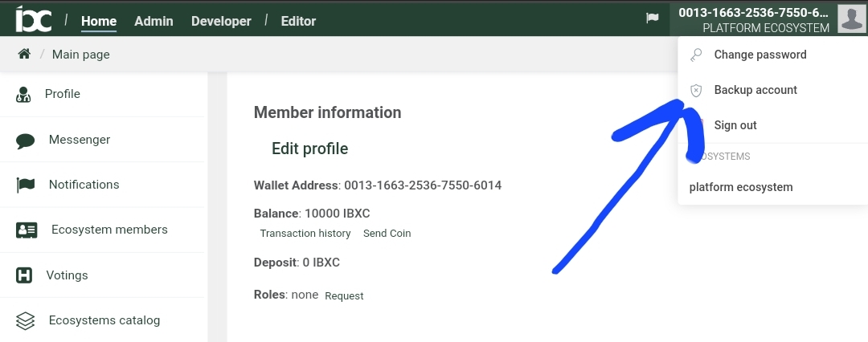Click the Messenger speech bubble icon
Screen dimensions: 868x342
pos(26,140)
